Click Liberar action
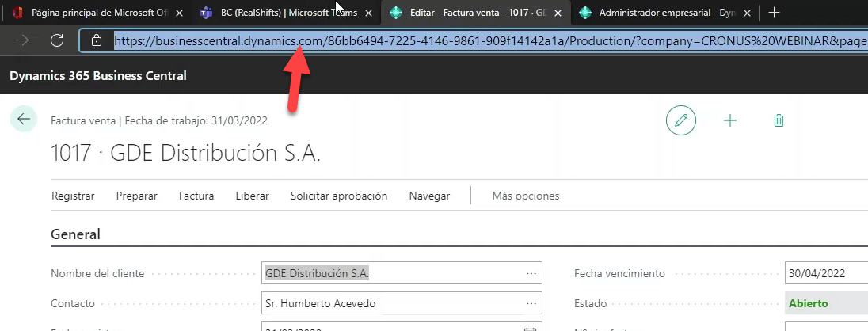 pyautogui.click(x=252, y=196)
